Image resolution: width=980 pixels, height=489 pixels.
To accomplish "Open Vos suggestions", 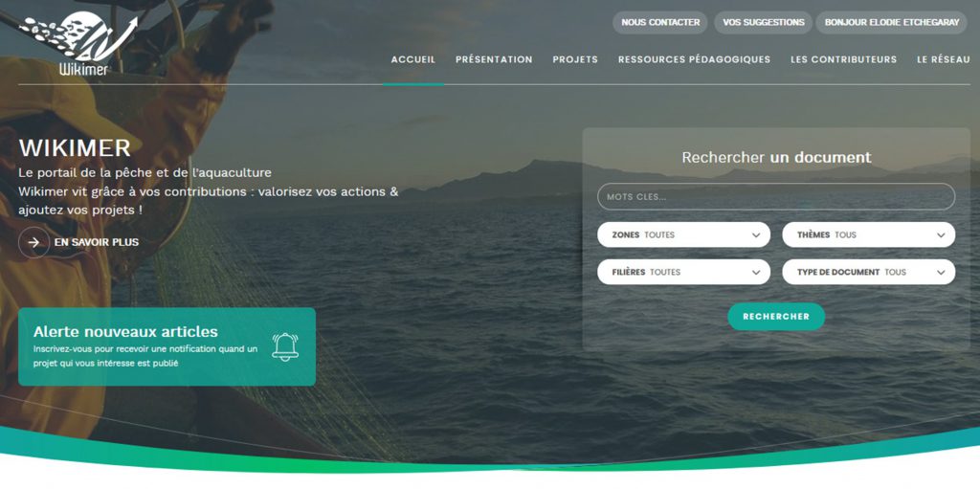I will 763,22.
